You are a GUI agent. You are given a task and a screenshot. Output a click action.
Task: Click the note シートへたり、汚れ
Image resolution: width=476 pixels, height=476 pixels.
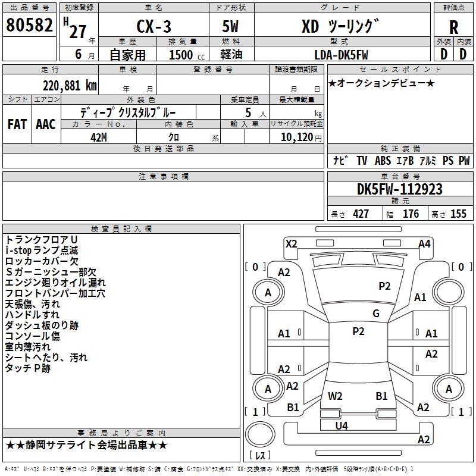[46, 358]
